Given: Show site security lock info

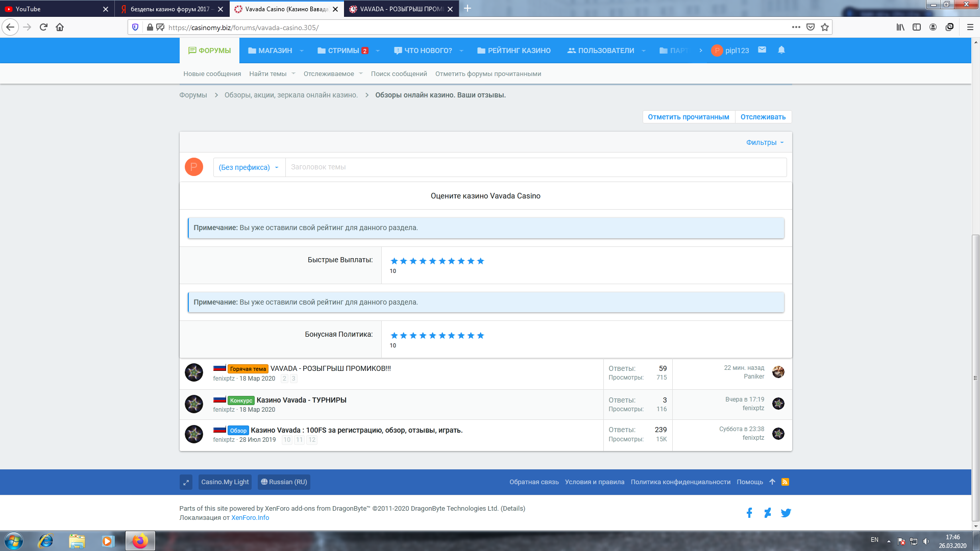Looking at the screenshot, I should [x=150, y=27].
